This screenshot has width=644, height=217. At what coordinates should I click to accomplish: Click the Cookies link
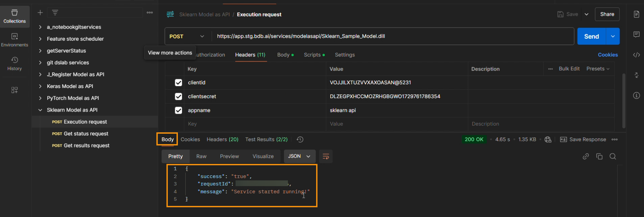[607, 55]
